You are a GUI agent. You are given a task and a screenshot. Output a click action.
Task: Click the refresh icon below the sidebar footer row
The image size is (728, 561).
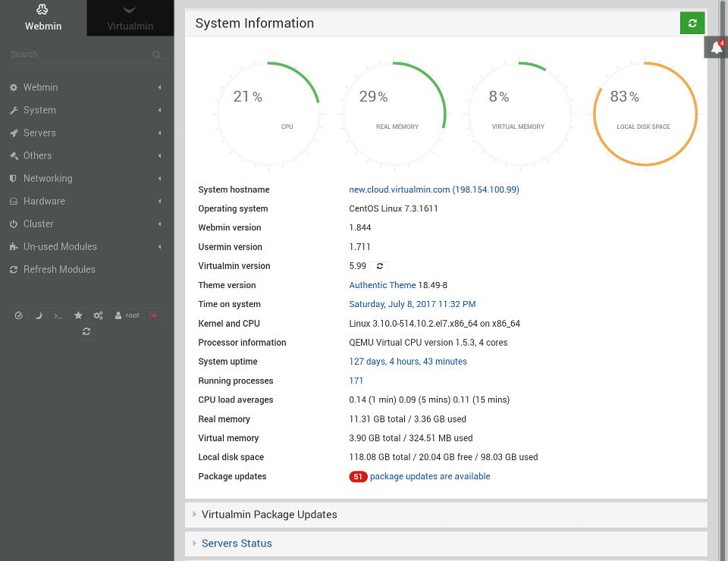[x=86, y=332]
